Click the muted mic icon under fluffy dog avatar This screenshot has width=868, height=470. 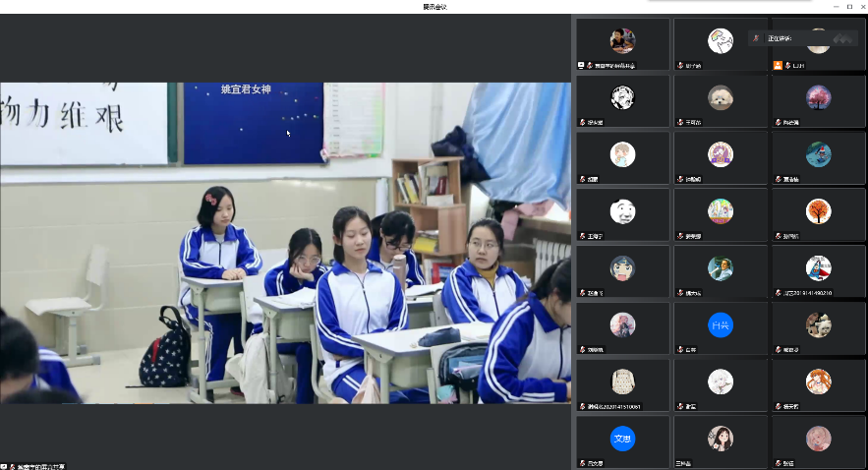pyautogui.click(x=680, y=122)
